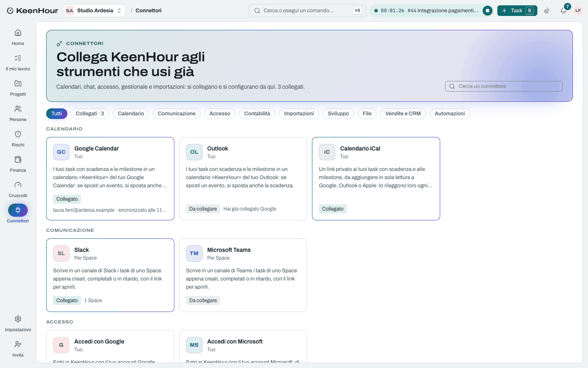Stop the running timer
This screenshot has height=368, width=588.
pos(488,11)
